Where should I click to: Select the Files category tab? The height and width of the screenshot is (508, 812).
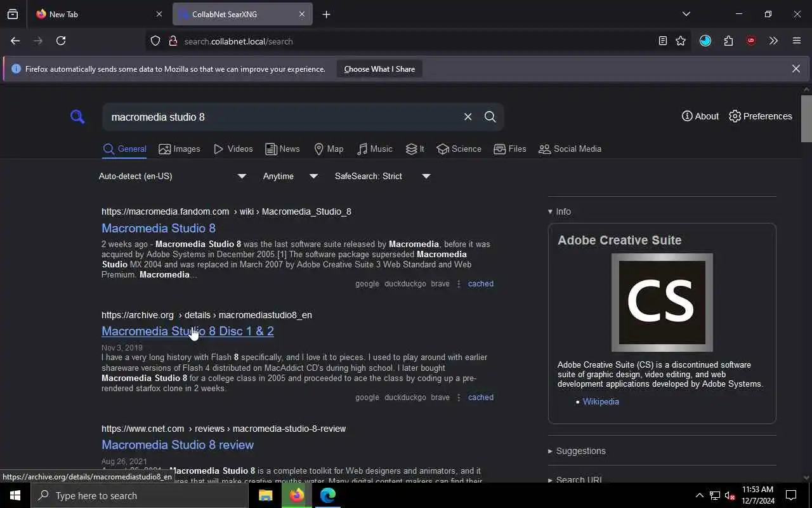tap(510, 149)
